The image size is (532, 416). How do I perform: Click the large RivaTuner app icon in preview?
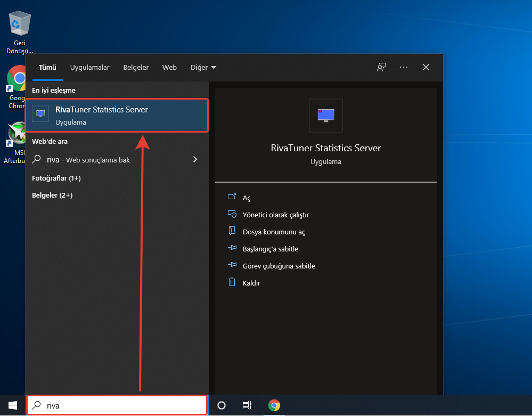325,115
